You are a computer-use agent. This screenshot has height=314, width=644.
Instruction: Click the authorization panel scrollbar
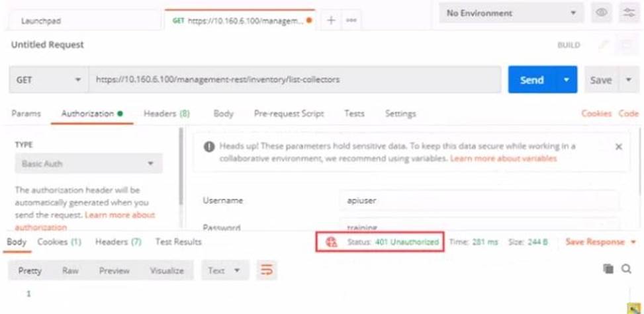(181, 166)
